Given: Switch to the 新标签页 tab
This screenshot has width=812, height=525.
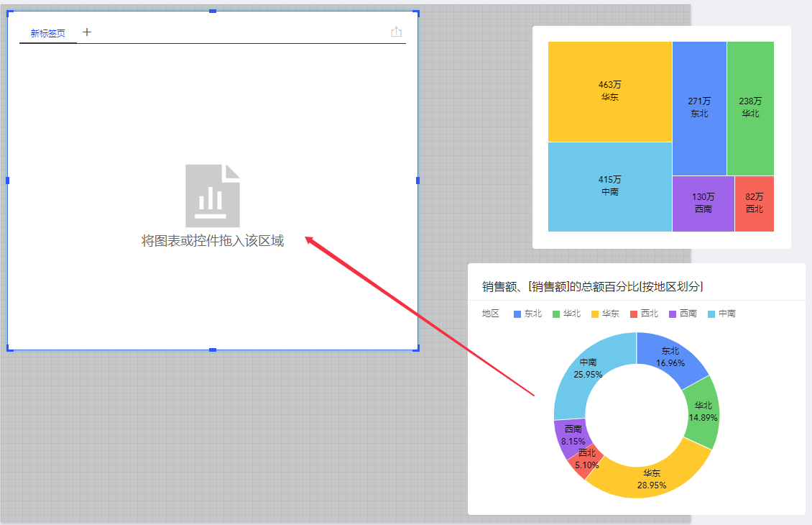Looking at the screenshot, I should pos(48,33).
